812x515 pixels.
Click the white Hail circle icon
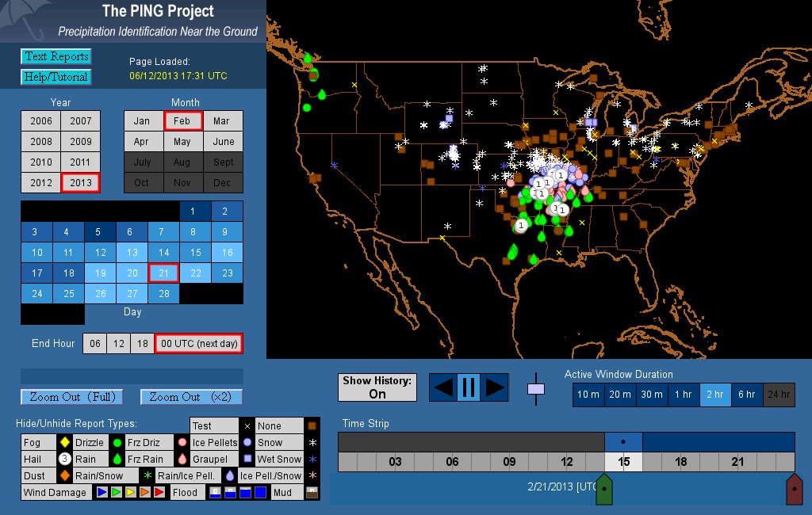[x=65, y=459]
